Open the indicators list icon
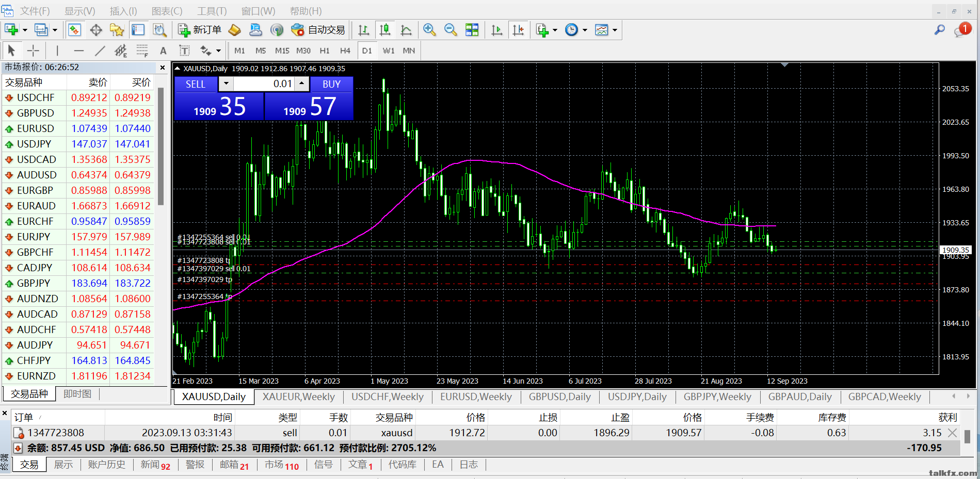Screen dimensions: 980x479 coord(542,30)
